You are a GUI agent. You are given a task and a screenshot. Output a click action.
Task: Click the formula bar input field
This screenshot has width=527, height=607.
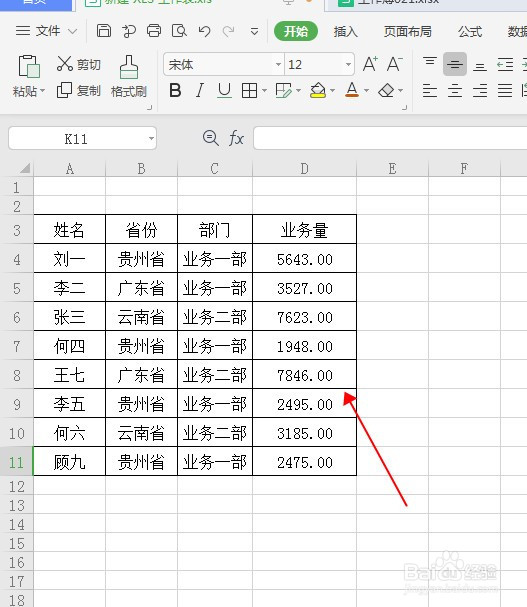tap(390, 138)
